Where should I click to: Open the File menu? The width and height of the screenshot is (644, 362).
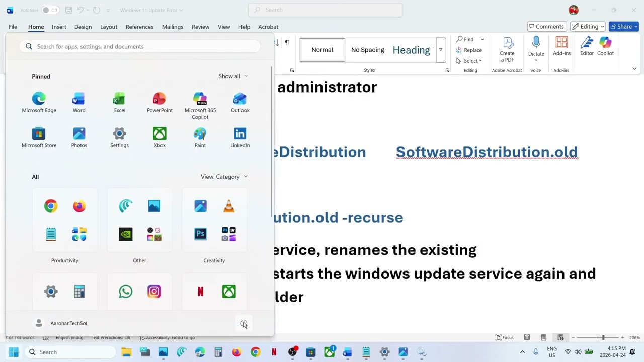(13, 27)
